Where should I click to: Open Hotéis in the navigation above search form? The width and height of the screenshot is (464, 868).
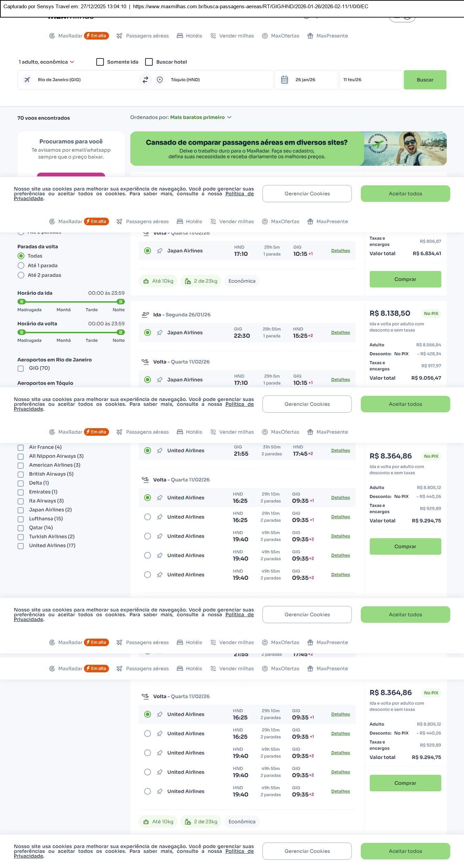point(190,36)
